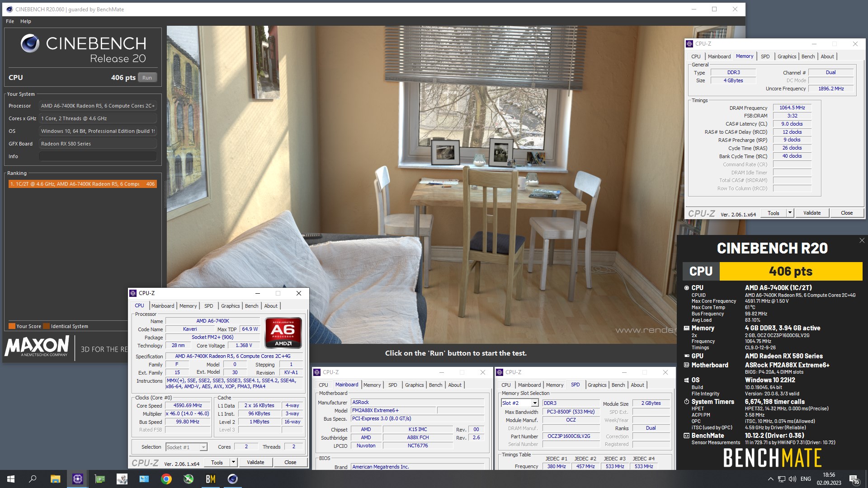This screenshot has height=488, width=868.
Task: Click Tools button in bottom-left CPU-Z
Action: tap(217, 462)
